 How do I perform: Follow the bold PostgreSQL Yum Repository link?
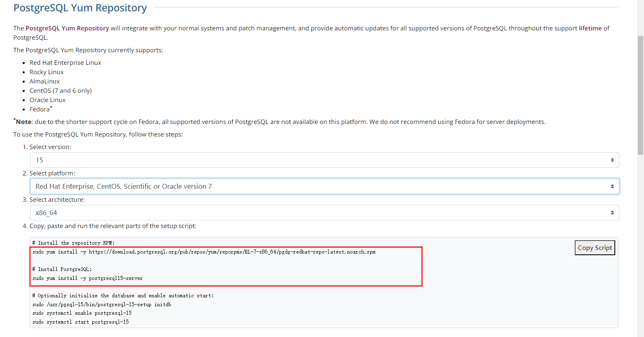pyautogui.click(x=67, y=28)
